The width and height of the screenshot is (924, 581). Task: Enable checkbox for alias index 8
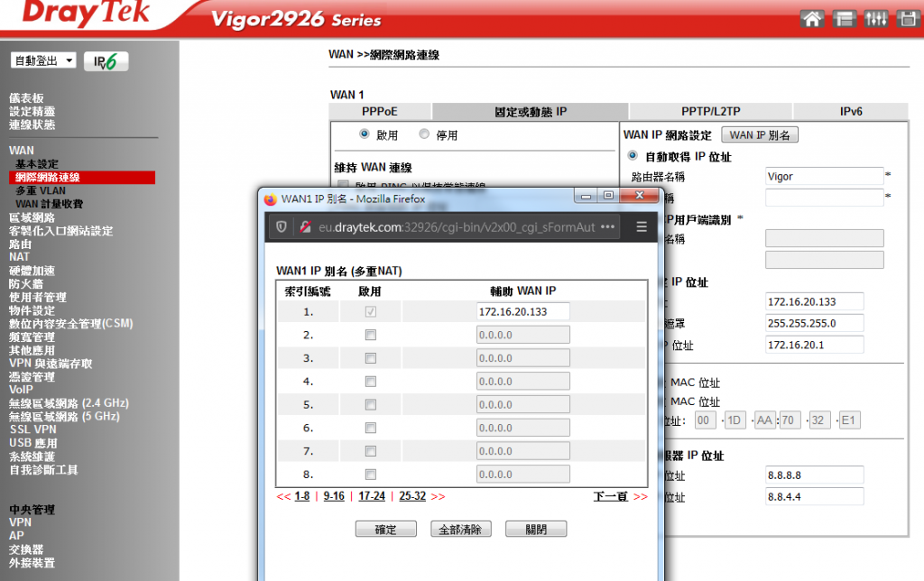371,475
